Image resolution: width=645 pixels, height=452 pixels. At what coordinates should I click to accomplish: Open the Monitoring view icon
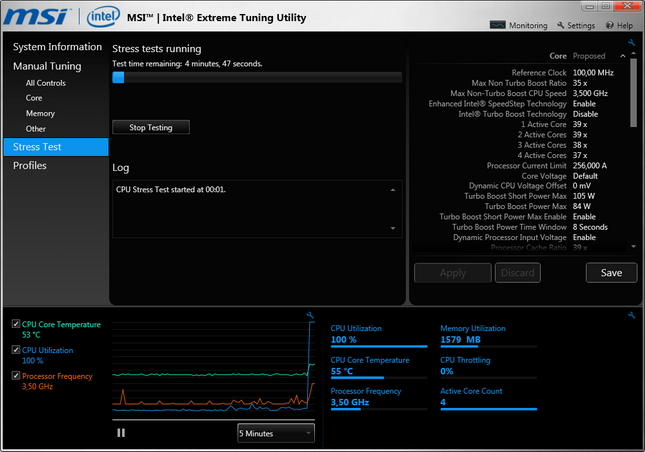pyautogui.click(x=497, y=25)
